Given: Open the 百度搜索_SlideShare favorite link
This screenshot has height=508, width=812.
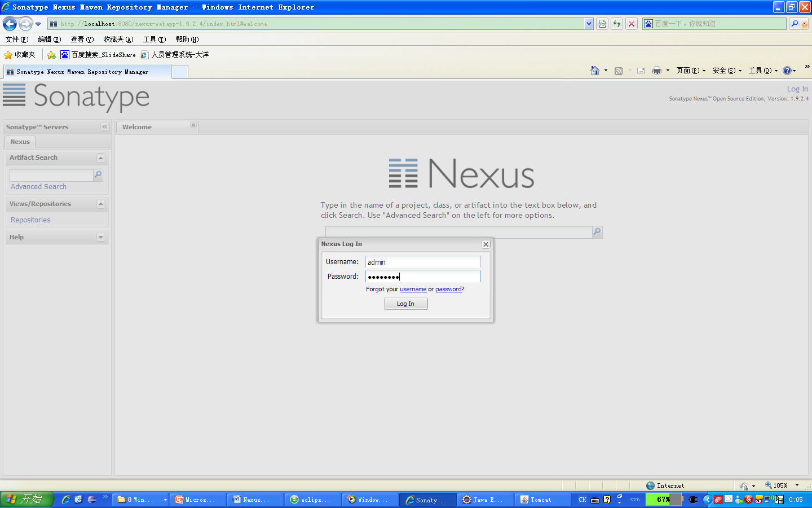Looking at the screenshot, I should 98,55.
